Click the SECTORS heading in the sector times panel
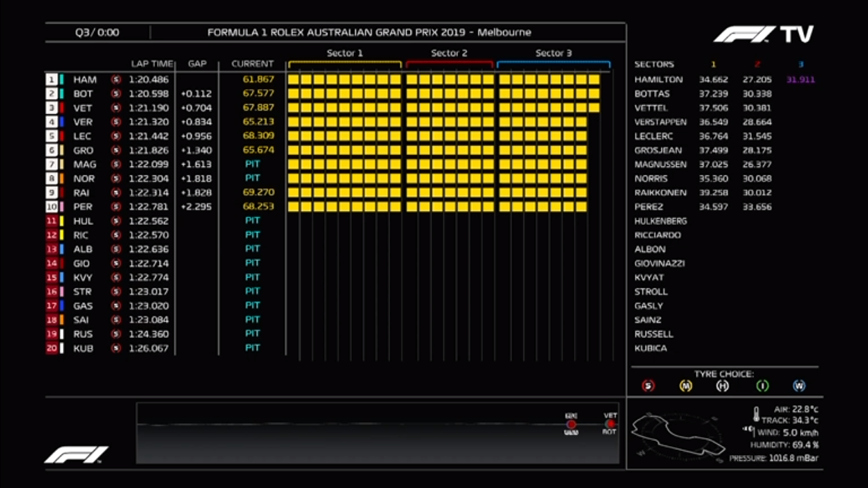This screenshot has width=868, height=488. pos(654,64)
